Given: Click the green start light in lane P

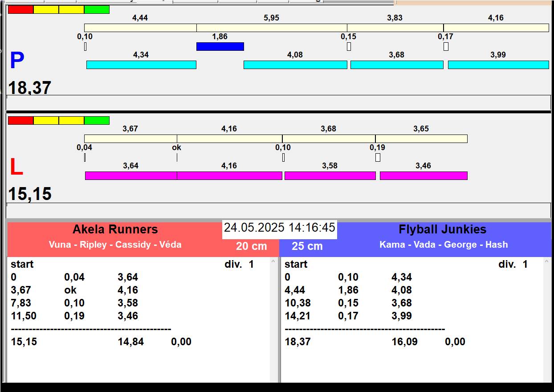Looking at the screenshot, I should click(97, 9).
